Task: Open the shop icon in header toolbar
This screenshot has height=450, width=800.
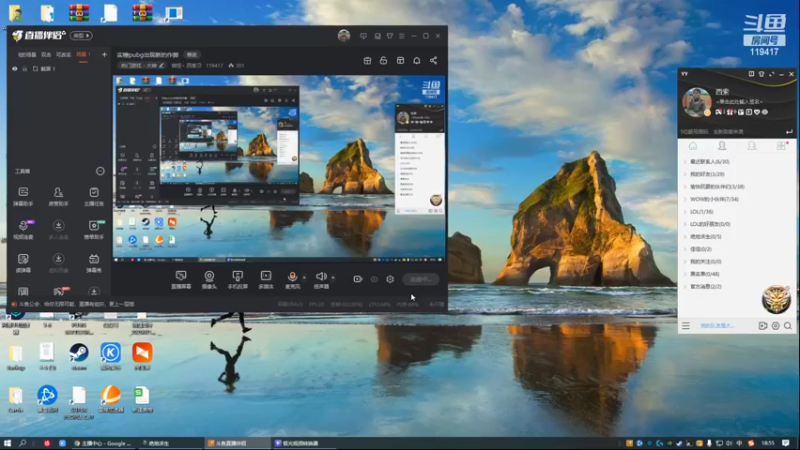Action: pos(401,61)
